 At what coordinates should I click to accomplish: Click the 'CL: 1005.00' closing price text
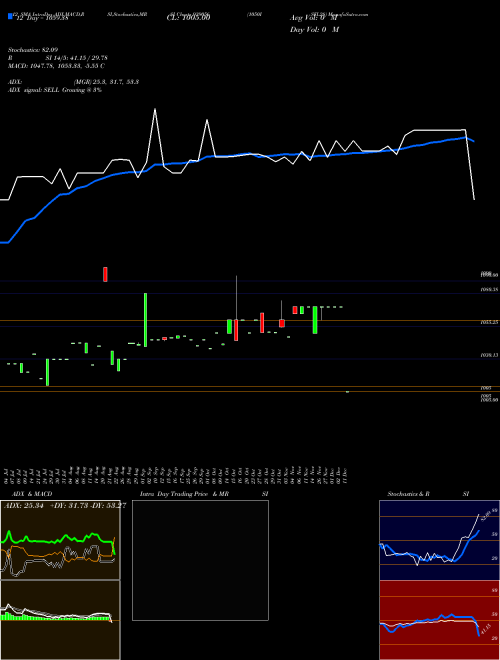coord(188,18)
